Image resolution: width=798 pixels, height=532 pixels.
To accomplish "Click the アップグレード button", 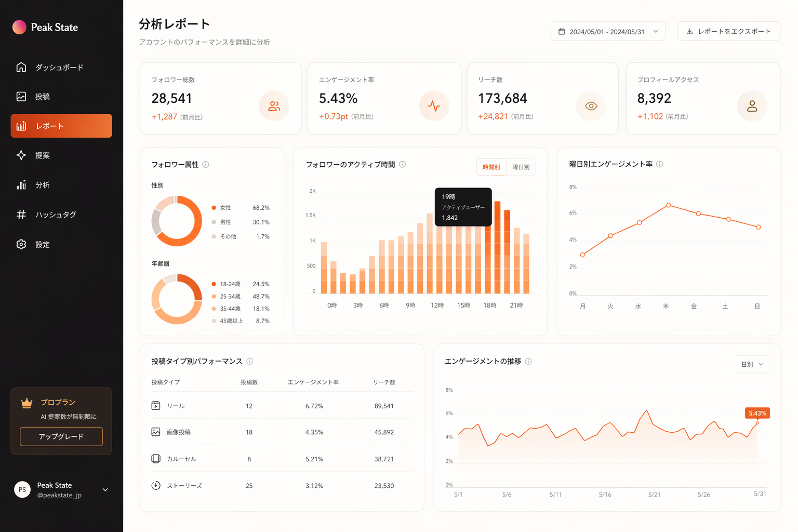I will [x=61, y=436].
